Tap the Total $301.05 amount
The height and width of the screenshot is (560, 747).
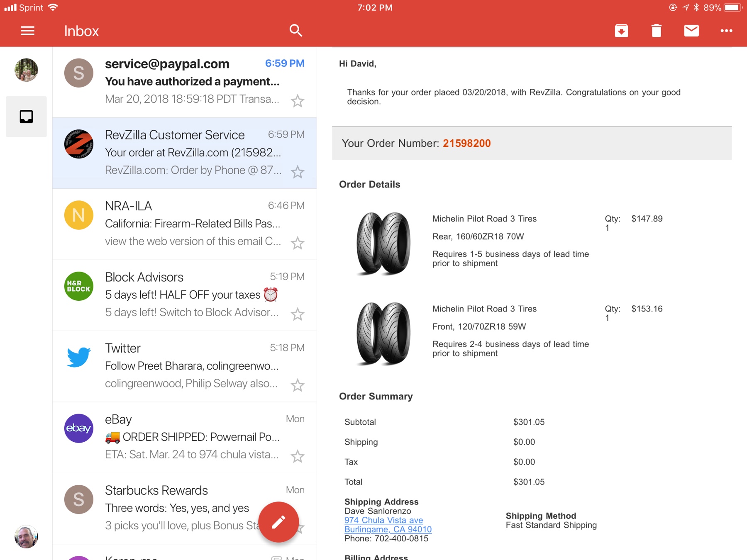point(529,482)
